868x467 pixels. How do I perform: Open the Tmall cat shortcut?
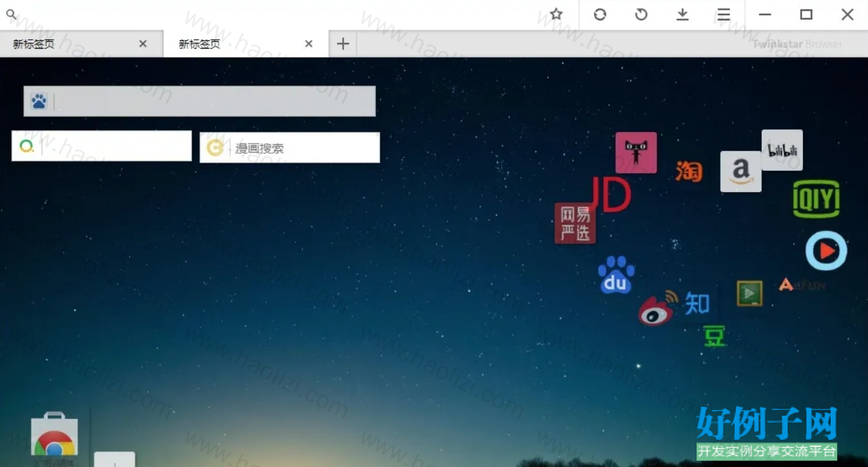tap(636, 153)
